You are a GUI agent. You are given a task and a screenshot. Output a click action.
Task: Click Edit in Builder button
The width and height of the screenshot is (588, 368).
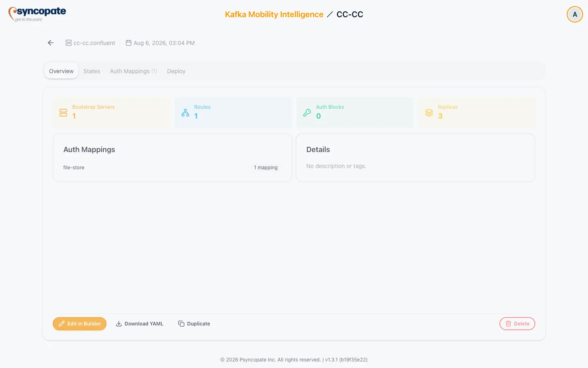point(80,323)
